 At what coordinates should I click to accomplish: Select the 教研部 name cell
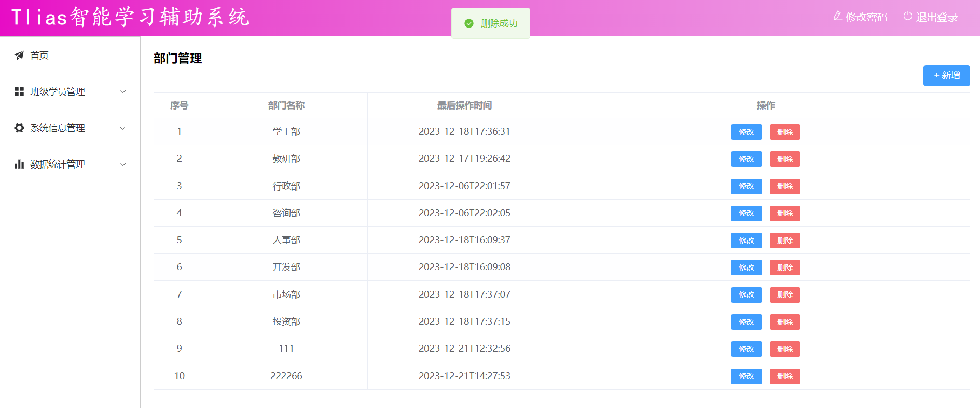pos(286,159)
